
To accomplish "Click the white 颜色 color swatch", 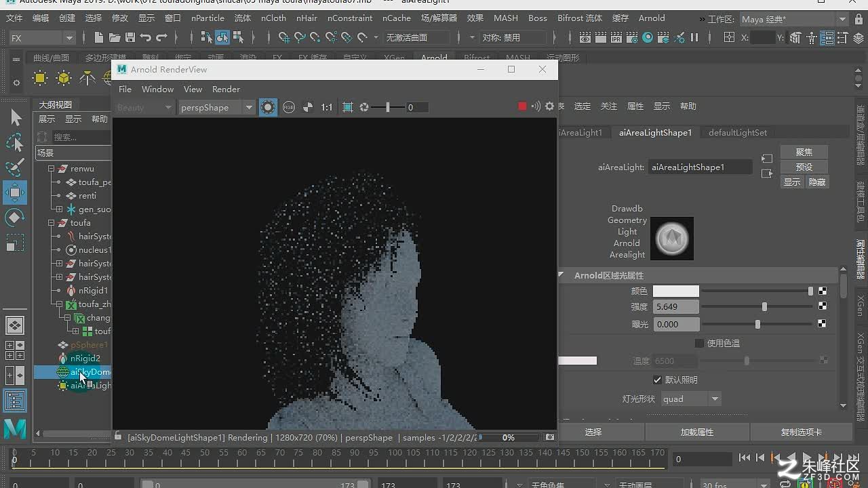I will pos(675,291).
